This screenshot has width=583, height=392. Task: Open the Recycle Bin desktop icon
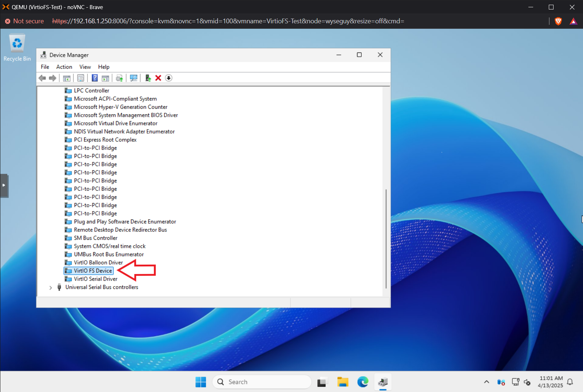pos(17,48)
